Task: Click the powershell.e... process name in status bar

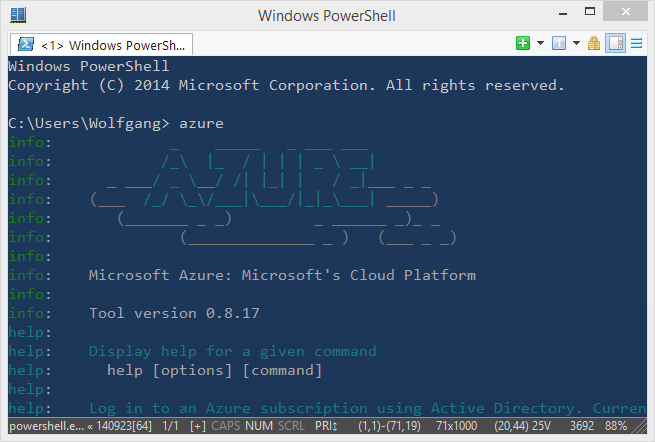Action: [x=47, y=426]
